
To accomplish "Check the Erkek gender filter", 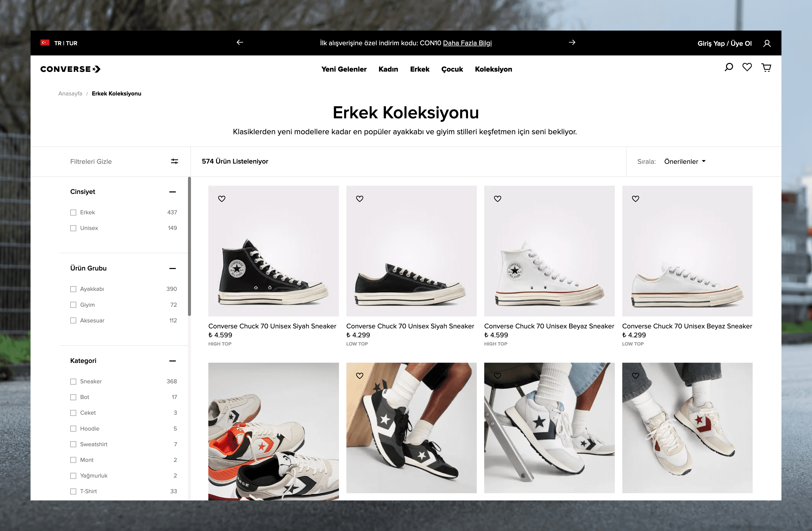I will (x=73, y=212).
